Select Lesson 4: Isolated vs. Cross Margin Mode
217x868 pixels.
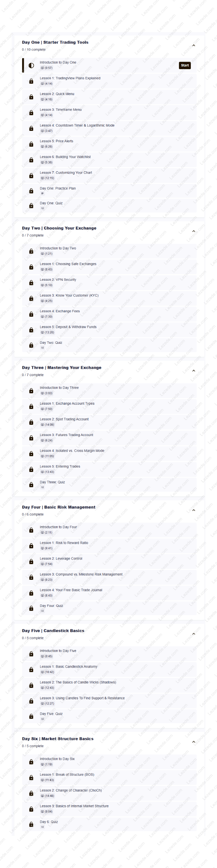pos(72,451)
